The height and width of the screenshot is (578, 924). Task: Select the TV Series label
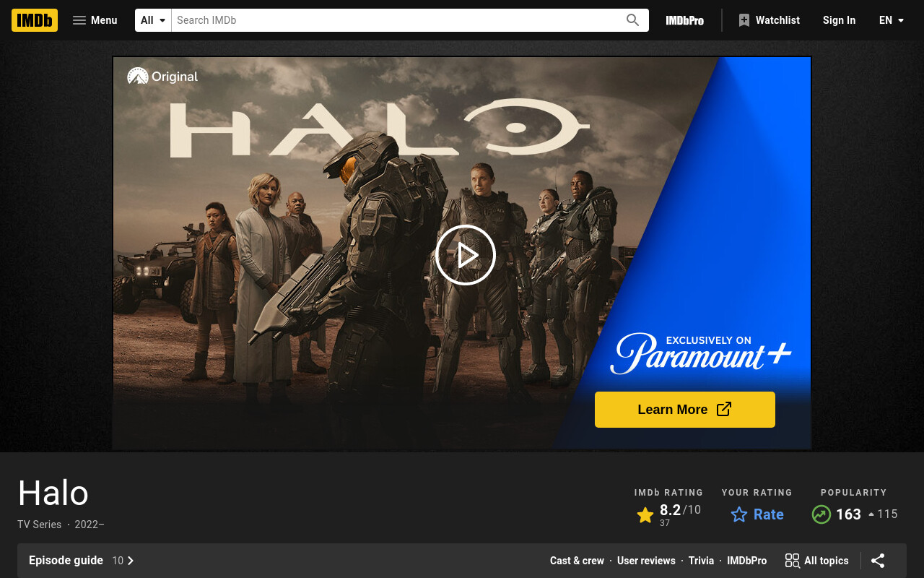click(40, 525)
